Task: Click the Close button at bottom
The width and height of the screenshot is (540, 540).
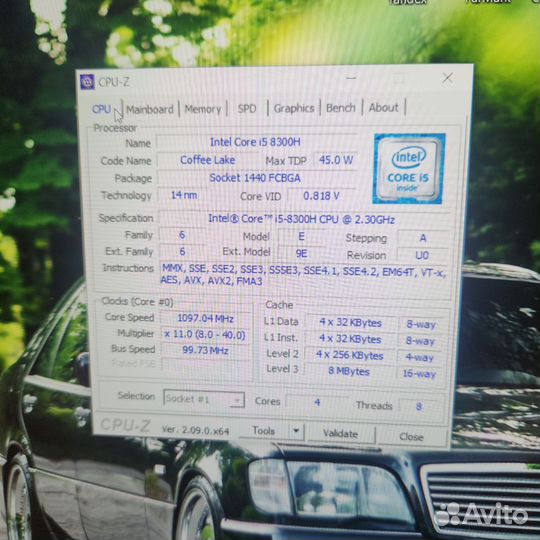Action: point(412,437)
